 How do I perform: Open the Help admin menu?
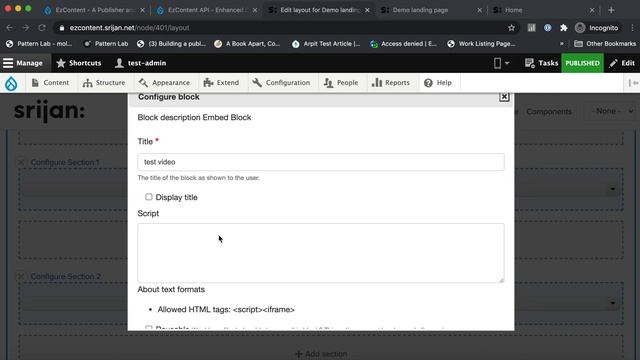click(x=438, y=82)
